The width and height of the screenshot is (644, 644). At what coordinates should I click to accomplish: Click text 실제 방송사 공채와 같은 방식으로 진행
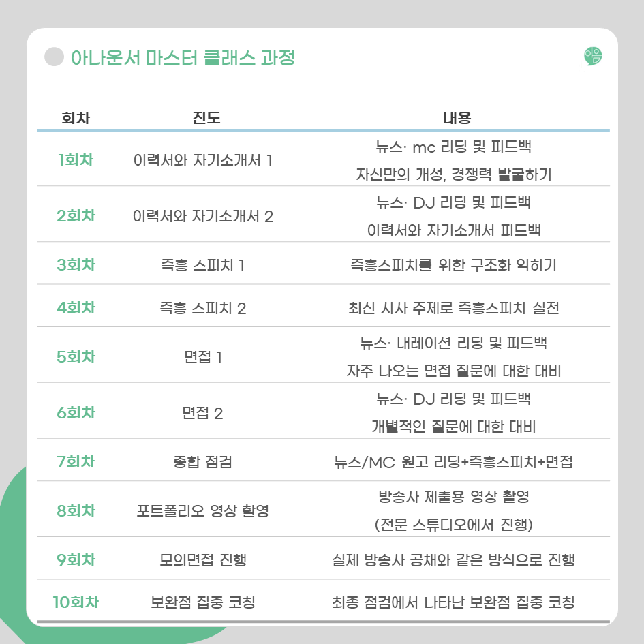pyautogui.click(x=453, y=559)
